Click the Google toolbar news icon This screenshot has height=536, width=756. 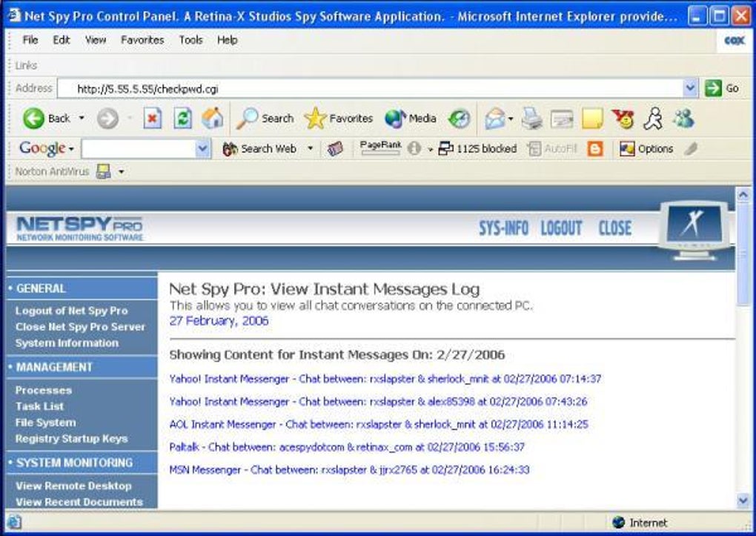coord(335,148)
